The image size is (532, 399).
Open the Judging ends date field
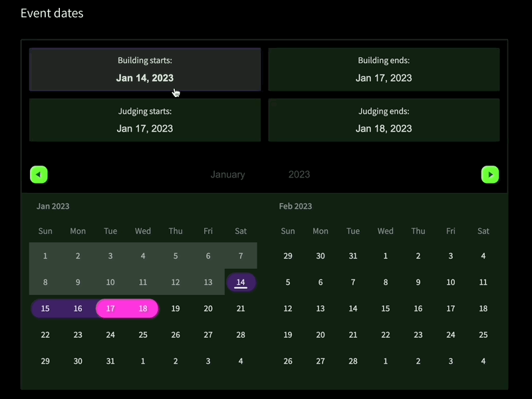[x=384, y=120]
